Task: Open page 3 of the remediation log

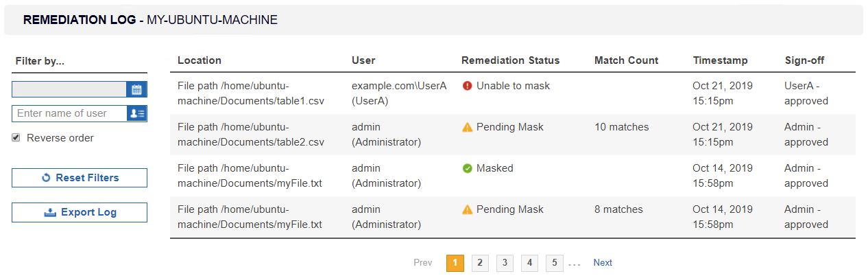Action: pyautogui.click(x=505, y=263)
